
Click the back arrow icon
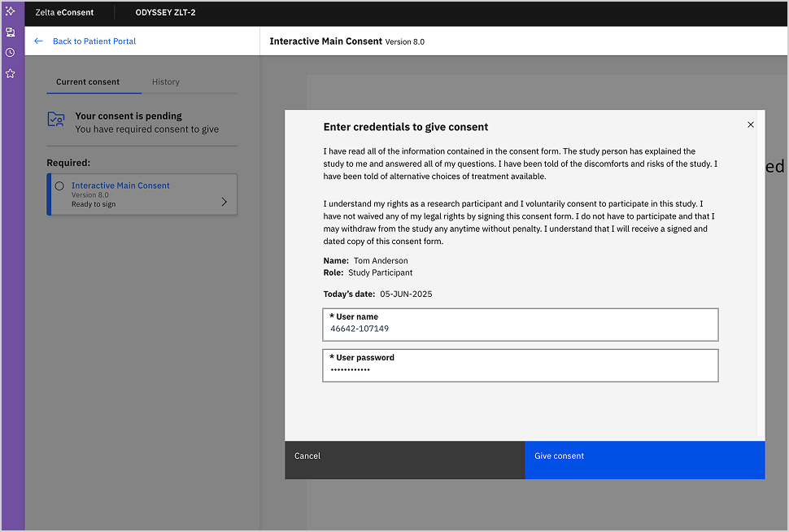coord(38,41)
